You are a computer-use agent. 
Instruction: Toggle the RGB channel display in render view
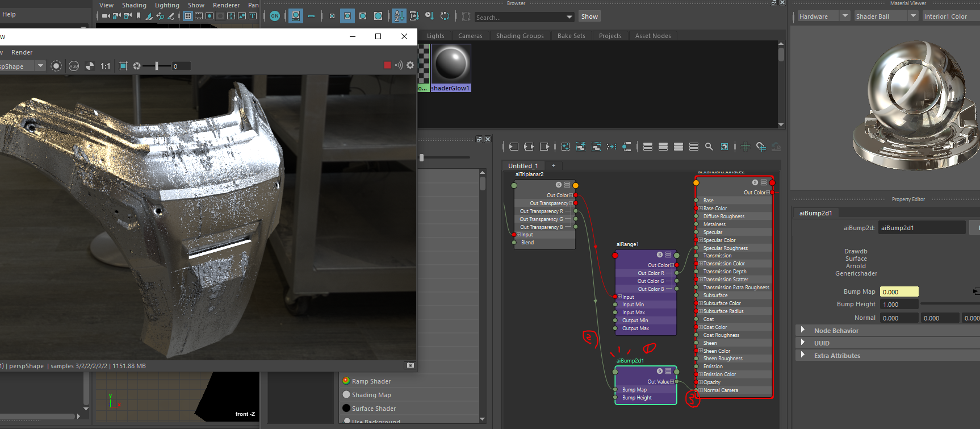74,66
